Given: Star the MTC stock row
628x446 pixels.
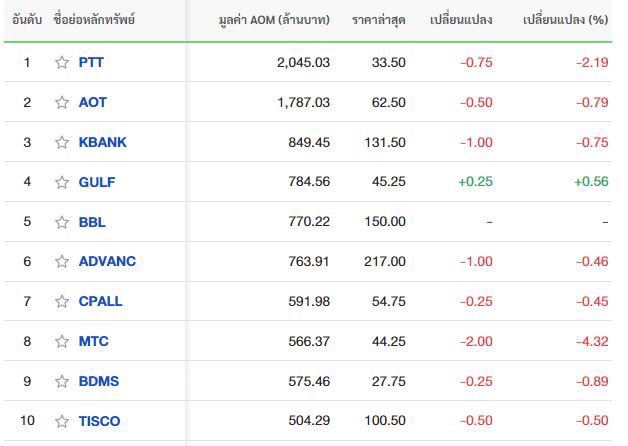Looking at the screenshot, I should pyautogui.click(x=62, y=341).
